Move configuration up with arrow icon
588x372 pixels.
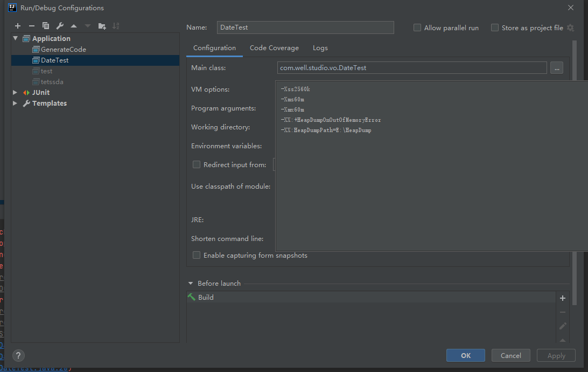[x=74, y=26]
